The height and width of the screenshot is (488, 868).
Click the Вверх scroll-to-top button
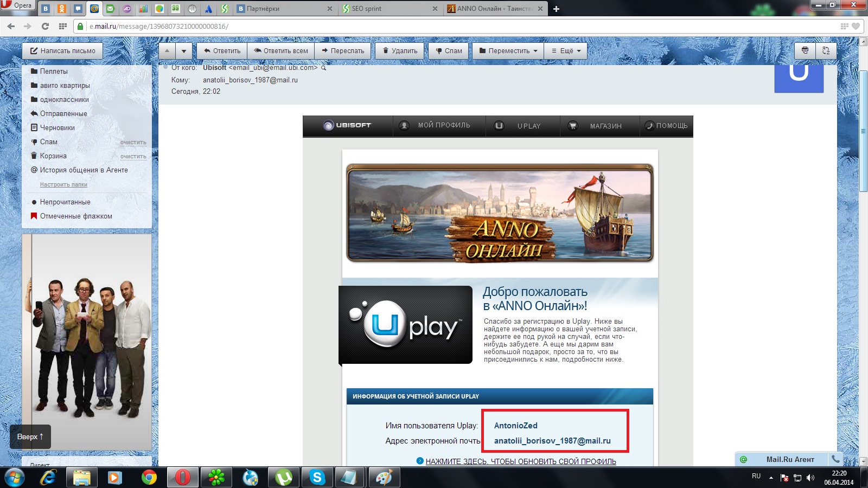30,436
